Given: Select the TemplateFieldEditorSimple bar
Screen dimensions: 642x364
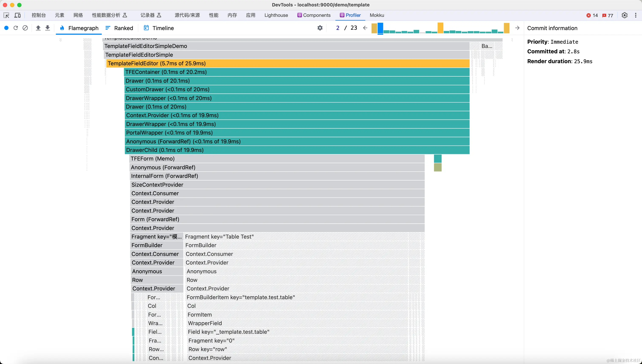Looking at the screenshot, I should tap(286, 55).
